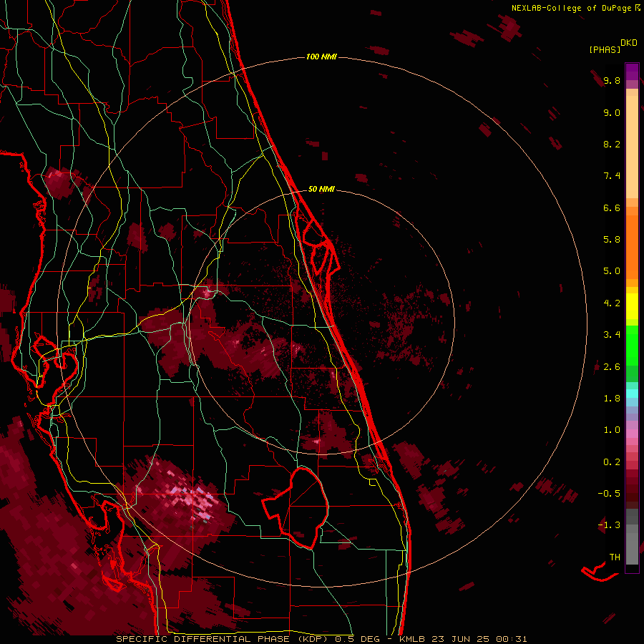This screenshot has width=644, height=644.
Task: Click the 8.2 legend value
Action: click(x=612, y=144)
